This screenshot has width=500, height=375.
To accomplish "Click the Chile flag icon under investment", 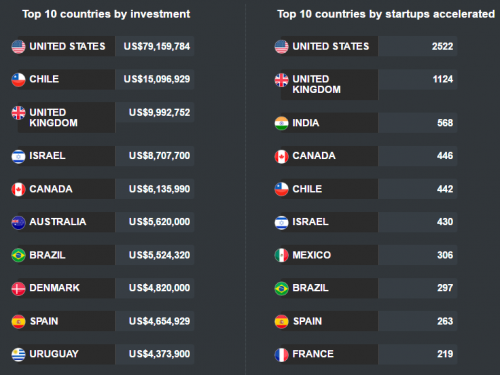I will (18, 80).
